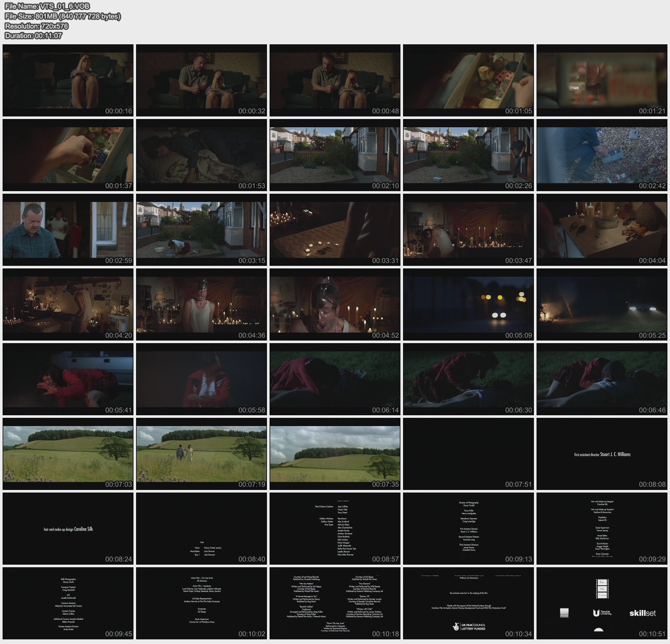670x644 pixels.
Task: Click the File Name VTS_01_6.VOB text
Action: pyautogui.click(x=47, y=6)
